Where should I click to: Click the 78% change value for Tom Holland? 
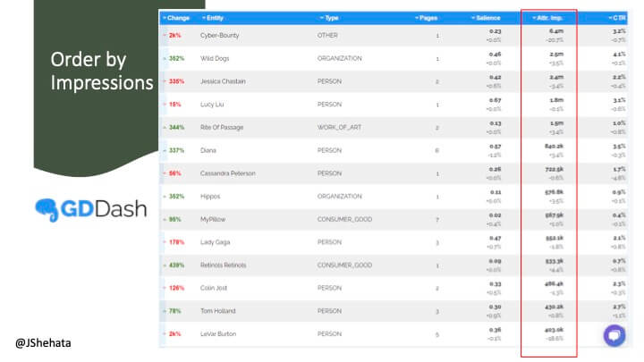tap(174, 311)
